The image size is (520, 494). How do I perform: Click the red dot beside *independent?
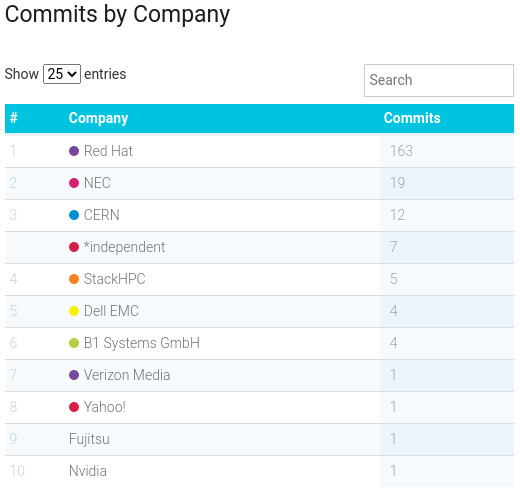(x=74, y=247)
